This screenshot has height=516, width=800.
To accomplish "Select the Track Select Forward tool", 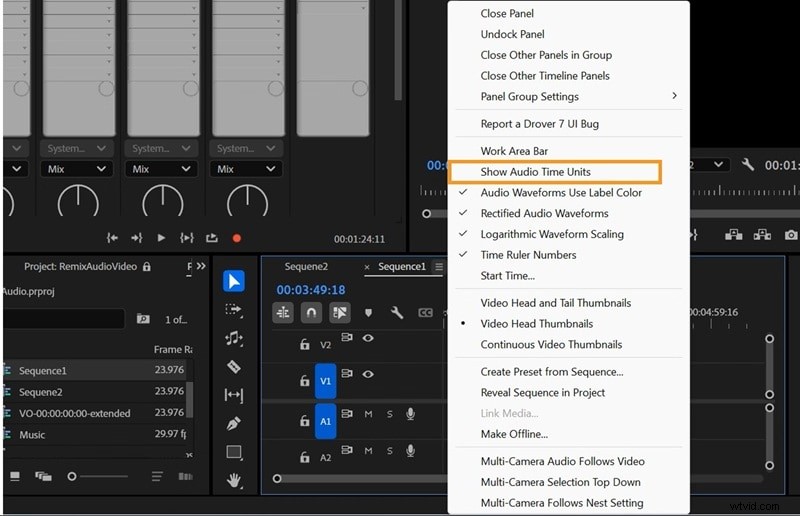I will pos(234,310).
